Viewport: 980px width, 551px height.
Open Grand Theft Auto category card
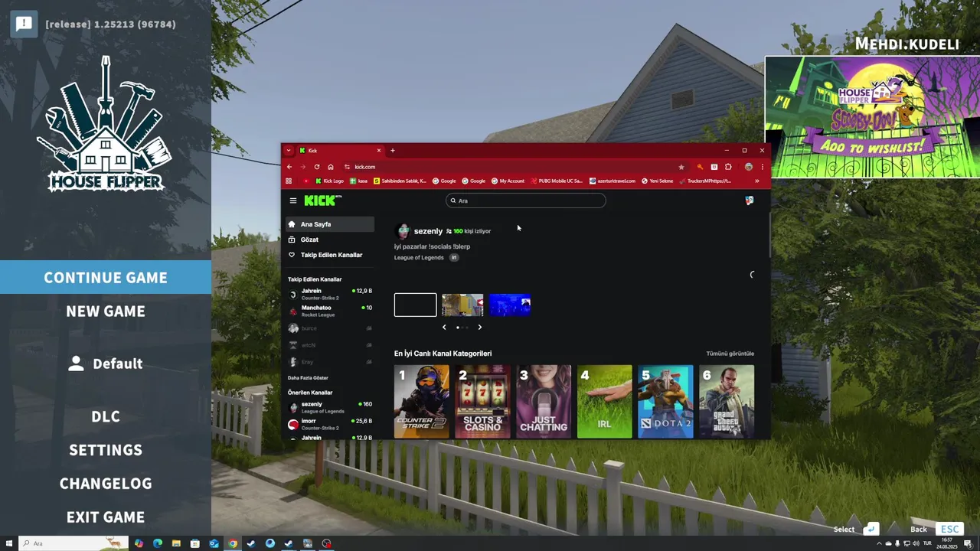727,402
